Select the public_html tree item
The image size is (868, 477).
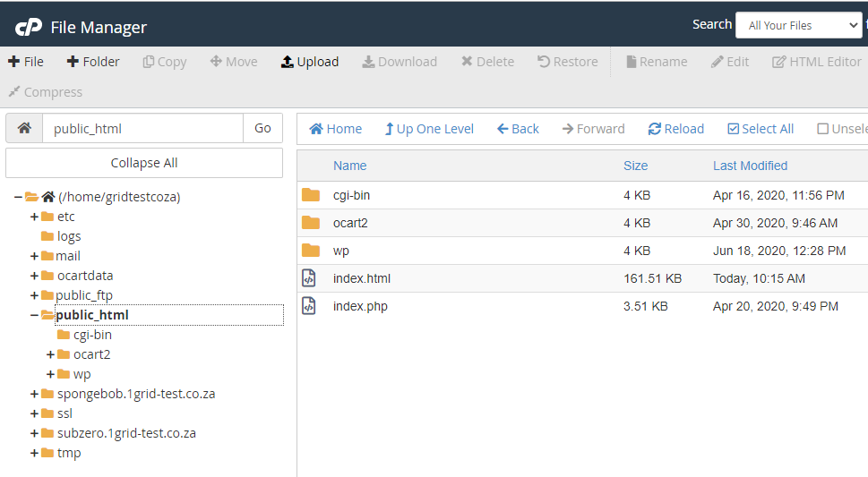click(92, 315)
